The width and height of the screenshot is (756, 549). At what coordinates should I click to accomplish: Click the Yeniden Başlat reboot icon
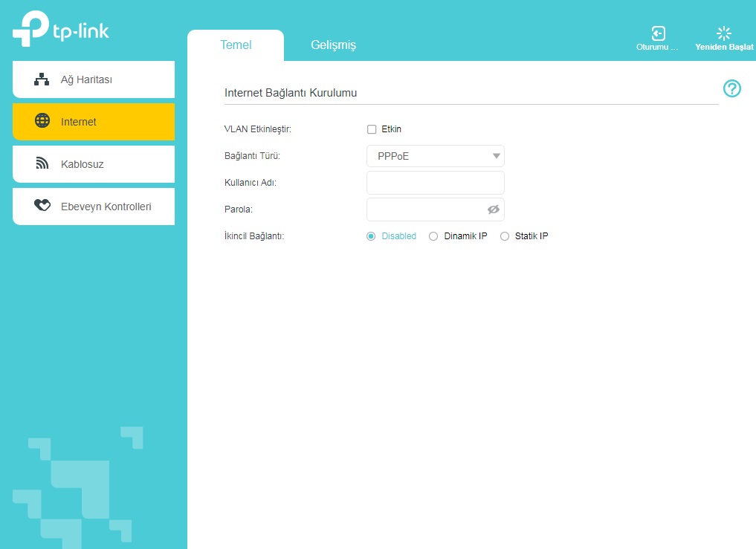click(724, 33)
